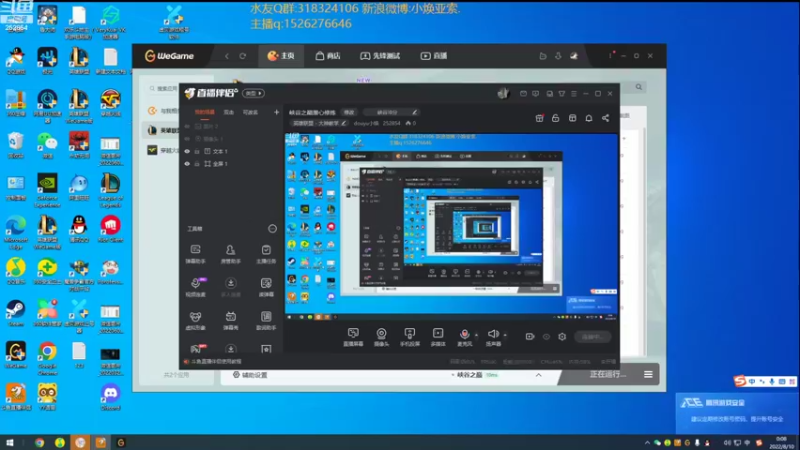The width and height of the screenshot is (800, 450).
Task: Open stream settings gear in bottom bar
Action: (x=562, y=337)
